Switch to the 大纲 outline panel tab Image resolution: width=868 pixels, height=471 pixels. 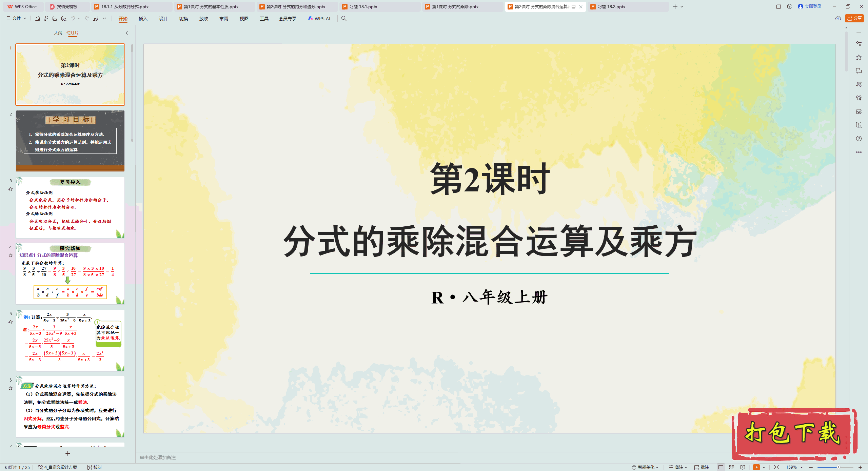(x=58, y=33)
